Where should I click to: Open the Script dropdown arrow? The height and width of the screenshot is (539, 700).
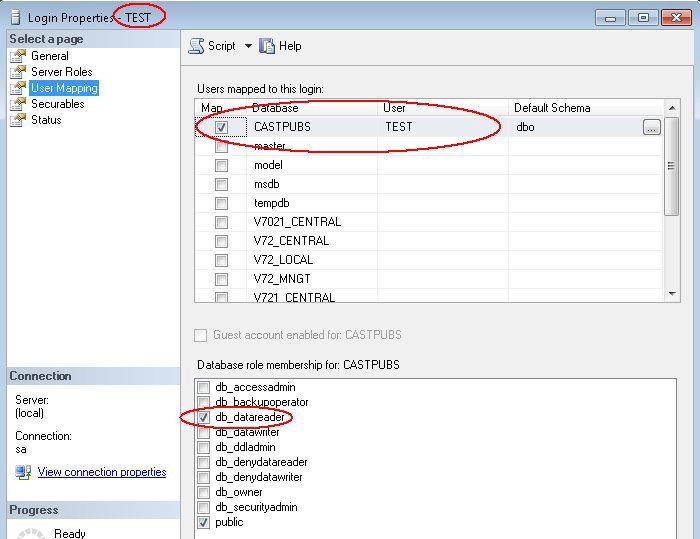click(248, 46)
